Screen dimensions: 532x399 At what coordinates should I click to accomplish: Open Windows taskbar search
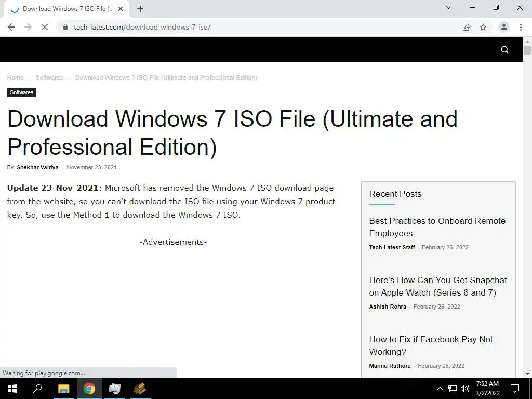(x=37, y=389)
